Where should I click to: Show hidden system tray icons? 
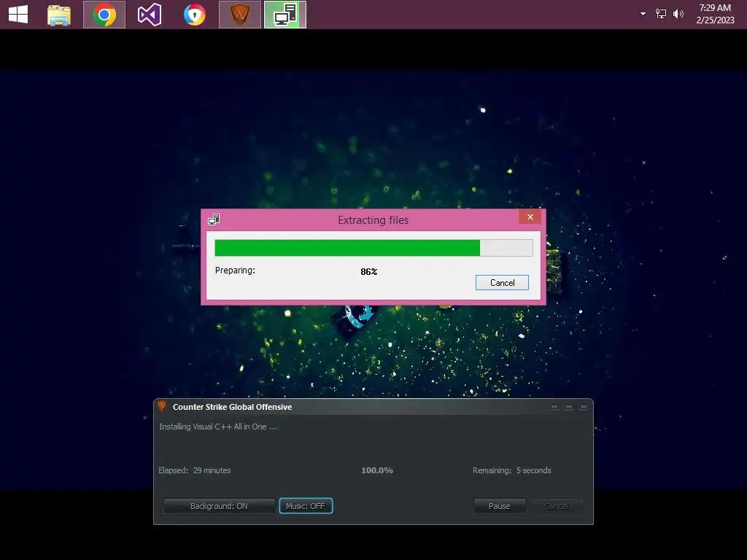tap(643, 14)
